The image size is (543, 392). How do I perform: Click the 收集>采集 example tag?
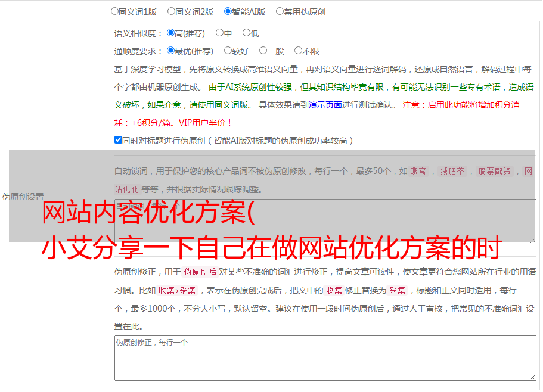[177, 290]
